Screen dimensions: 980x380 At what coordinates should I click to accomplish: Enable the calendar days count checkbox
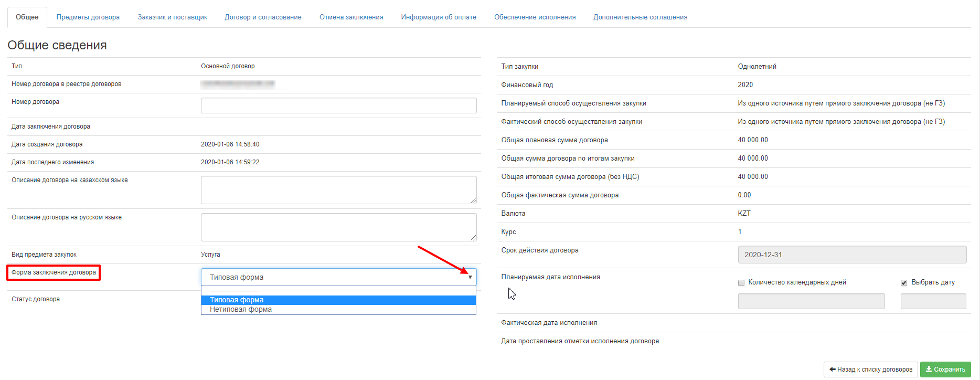[741, 283]
